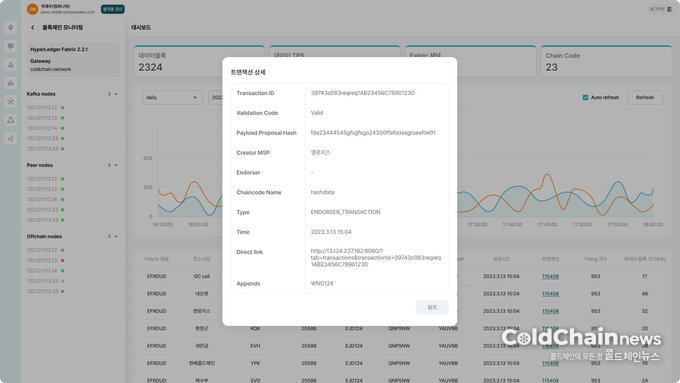Select the network hub node icon
Image resolution: width=680 pixels, height=383 pixels.
[x=10, y=101]
